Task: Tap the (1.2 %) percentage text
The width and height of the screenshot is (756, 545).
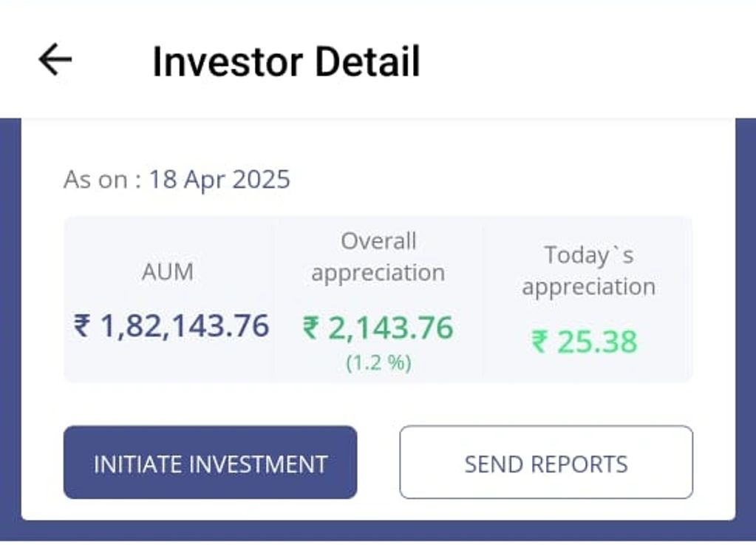Action: pyautogui.click(x=378, y=363)
